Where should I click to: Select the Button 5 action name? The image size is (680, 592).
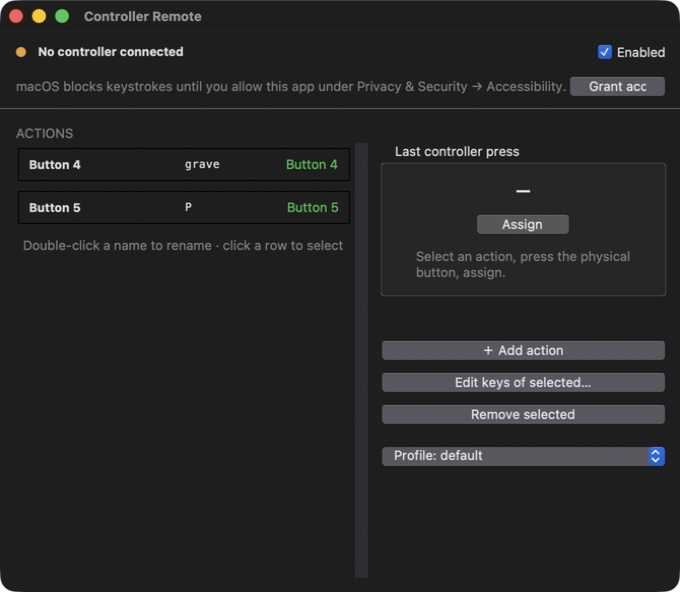click(x=55, y=208)
